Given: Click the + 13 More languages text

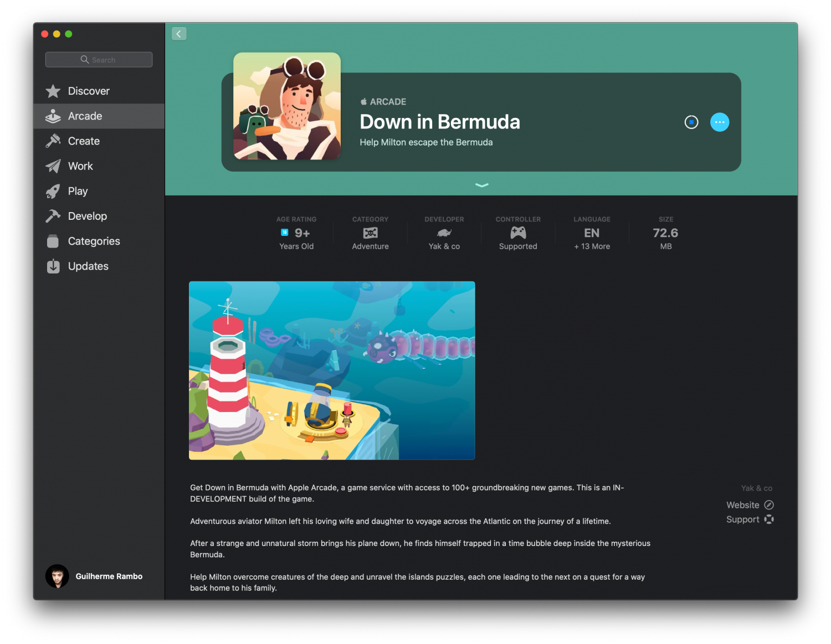Looking at the screenshot, I should click(592, 246).
